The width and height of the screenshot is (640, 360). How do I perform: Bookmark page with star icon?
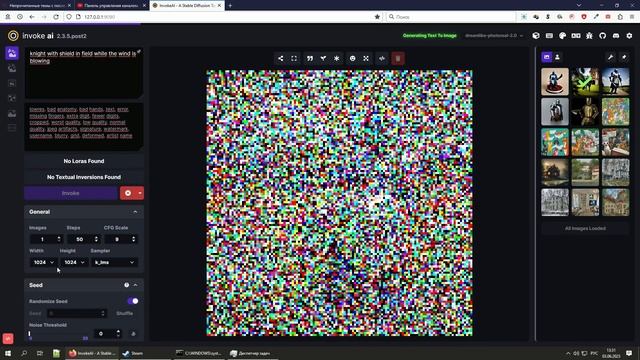pyautogui.click(x=377, y=17)
